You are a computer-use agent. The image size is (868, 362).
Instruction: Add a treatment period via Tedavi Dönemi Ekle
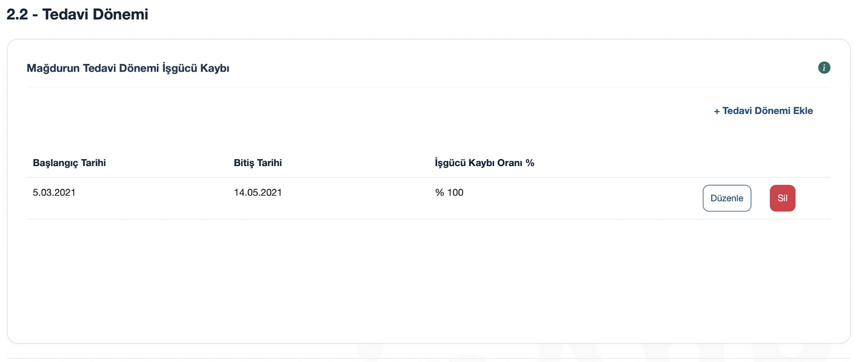[x=763, y=111]
